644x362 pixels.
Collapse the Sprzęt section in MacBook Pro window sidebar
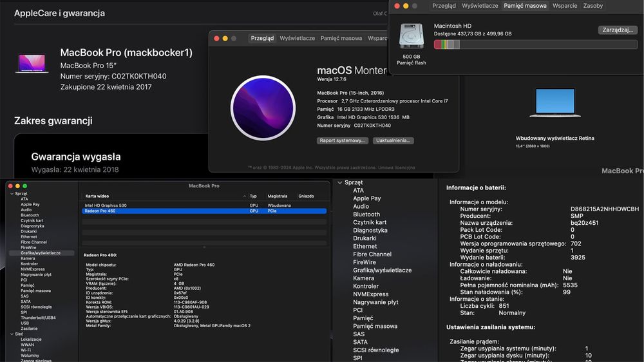12,193
